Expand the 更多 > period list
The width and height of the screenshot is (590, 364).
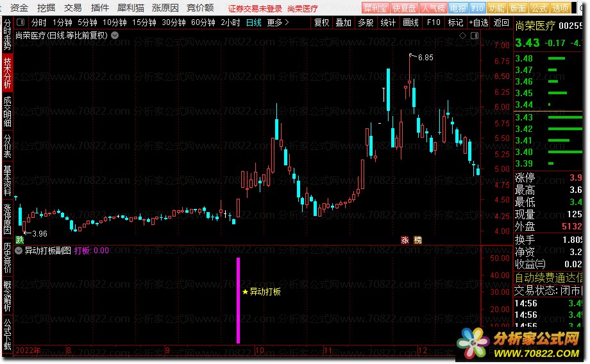tap(278, 22)
